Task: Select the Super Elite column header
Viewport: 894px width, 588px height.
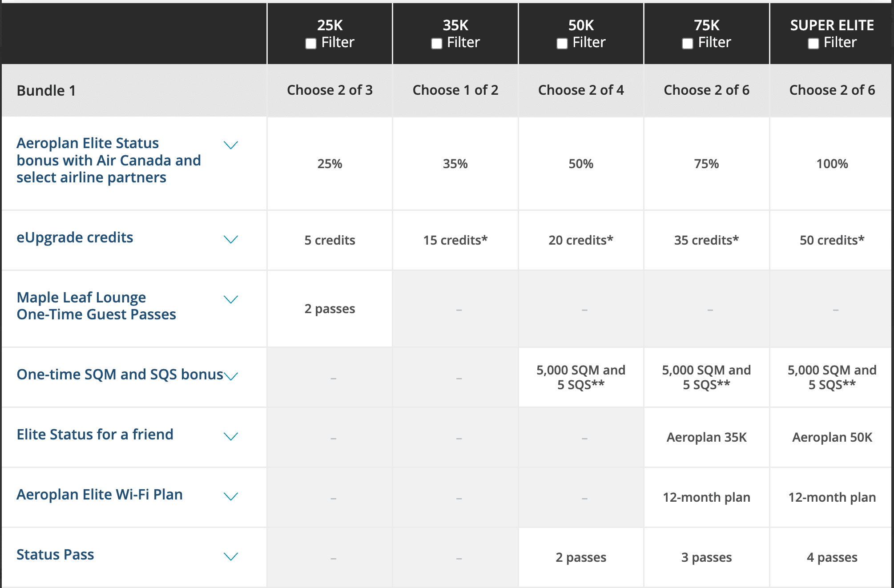Action: pyautogui.click(x=832, y=25)
